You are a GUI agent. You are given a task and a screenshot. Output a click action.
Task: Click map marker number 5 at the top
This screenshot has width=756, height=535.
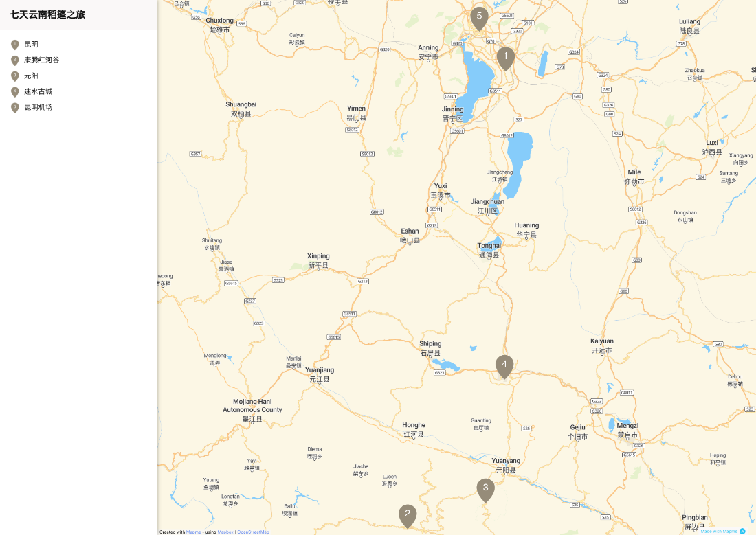pyautogui.click(x=479, y=19)
